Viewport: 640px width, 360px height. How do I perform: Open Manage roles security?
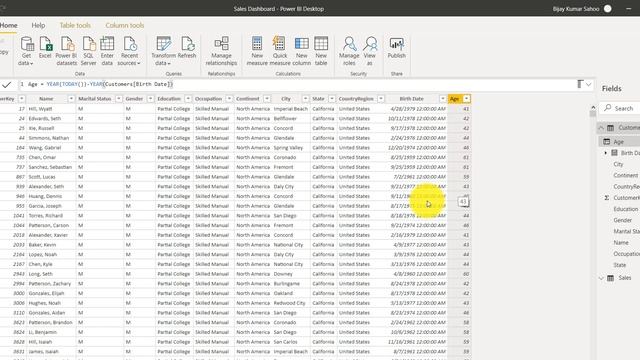(349, 51)
